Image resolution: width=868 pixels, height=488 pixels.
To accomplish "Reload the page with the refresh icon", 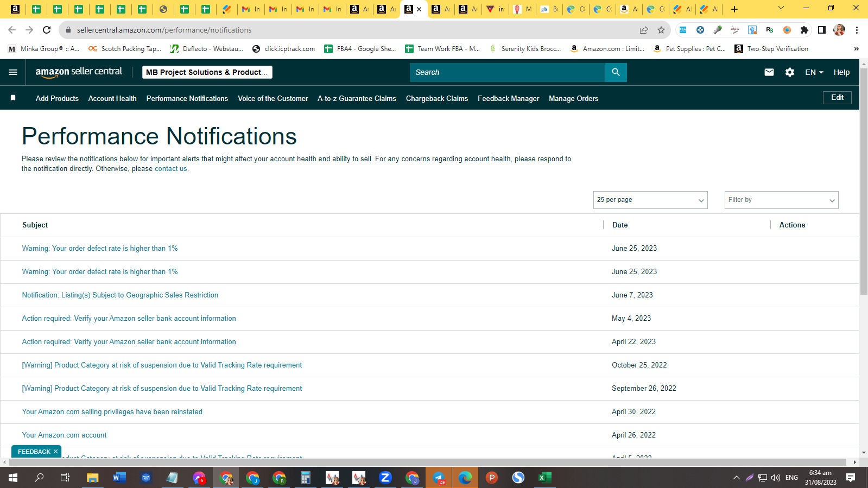I will [47, 30].
